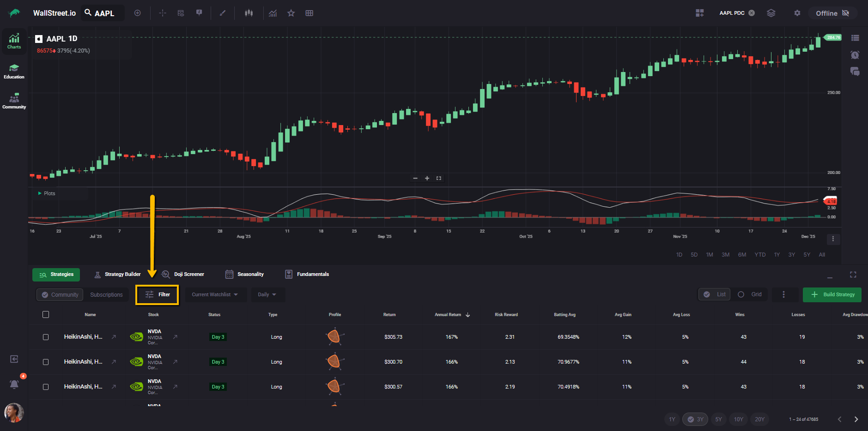
Task: Click the AAPL symbol search field
Action: [104, 13]
